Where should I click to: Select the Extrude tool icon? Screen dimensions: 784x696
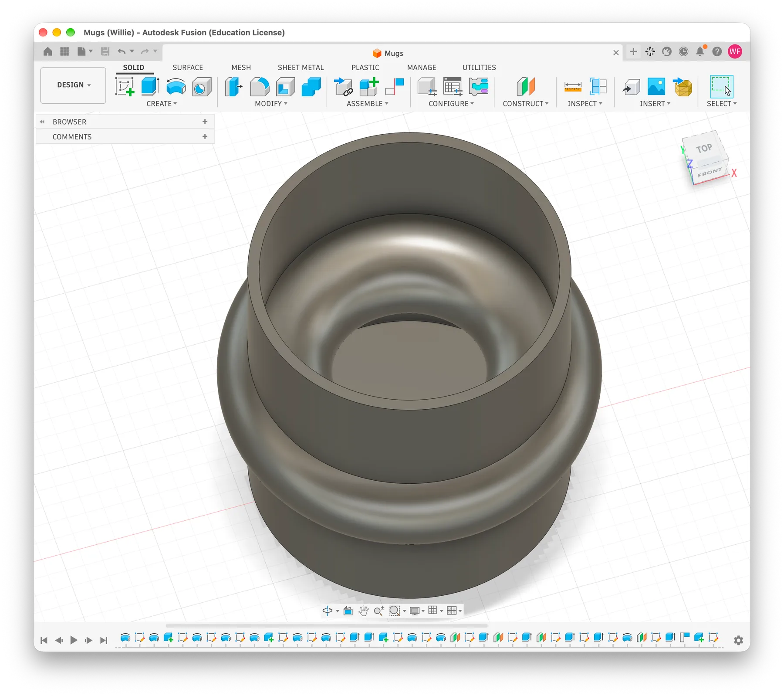point(150,86)
